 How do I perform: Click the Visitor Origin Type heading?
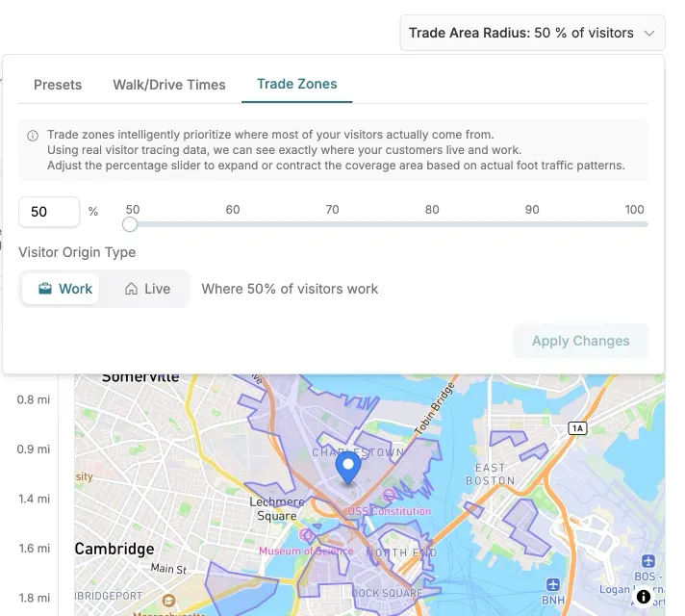pyautogui.click(x=77, y=252)
